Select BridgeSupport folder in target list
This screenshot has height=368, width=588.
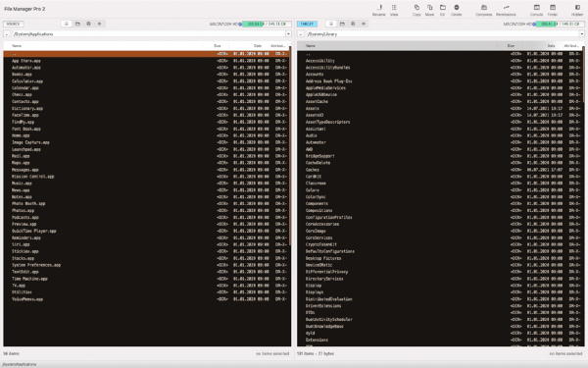[440, 156]
